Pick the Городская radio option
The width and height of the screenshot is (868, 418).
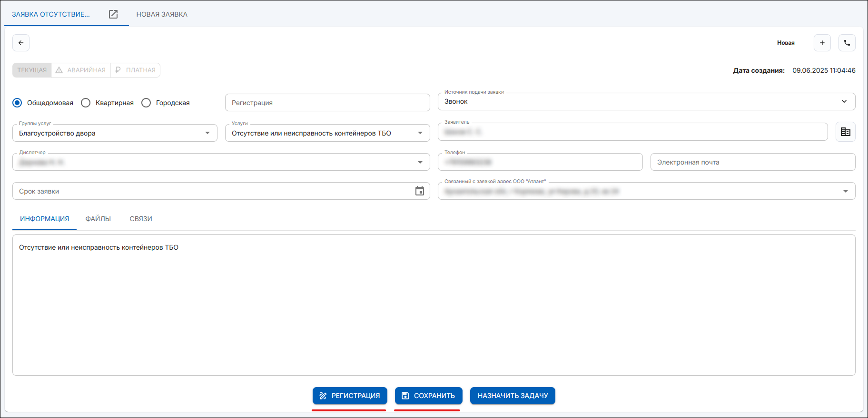147,103
